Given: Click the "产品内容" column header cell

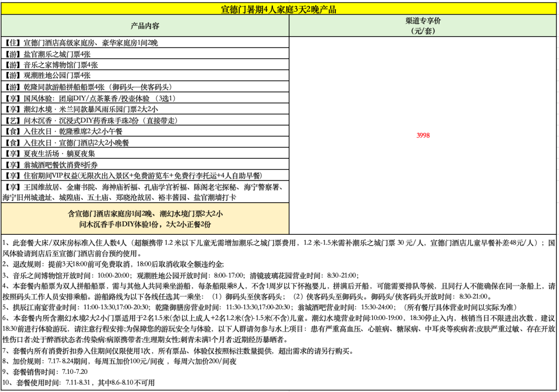Looking at the screenshot, I should click(145, 26).
